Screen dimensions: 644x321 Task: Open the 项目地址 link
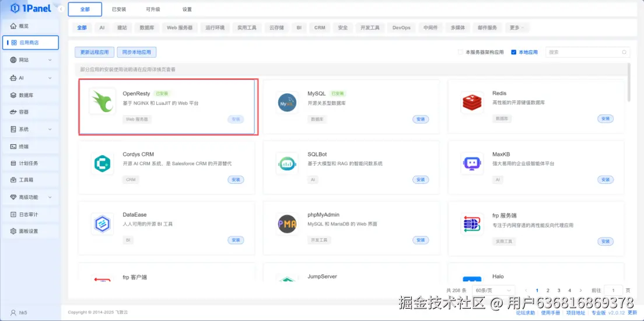pos(575,313)
